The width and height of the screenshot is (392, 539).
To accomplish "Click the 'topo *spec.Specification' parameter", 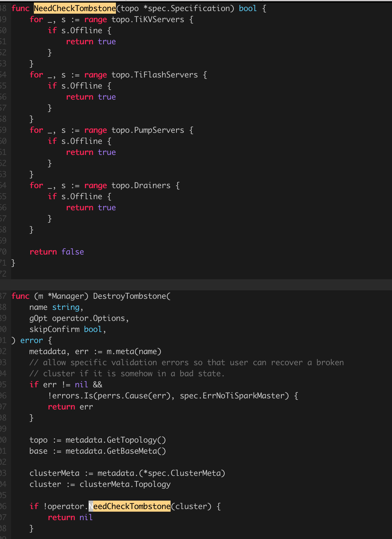I will pyautogui.click(x=175, y=8).
